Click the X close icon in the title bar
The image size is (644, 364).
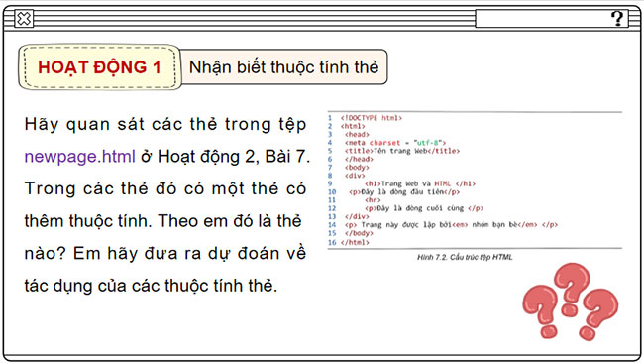pyautogui.click(x=24, y=19)
